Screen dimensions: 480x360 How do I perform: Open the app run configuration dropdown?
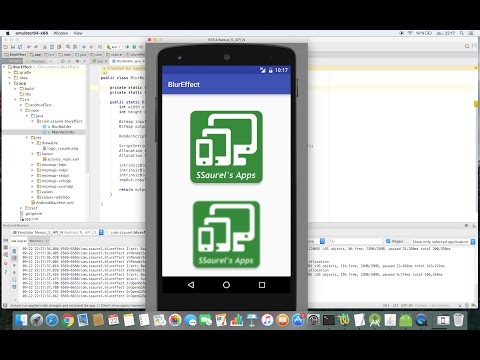pos(114,47)
